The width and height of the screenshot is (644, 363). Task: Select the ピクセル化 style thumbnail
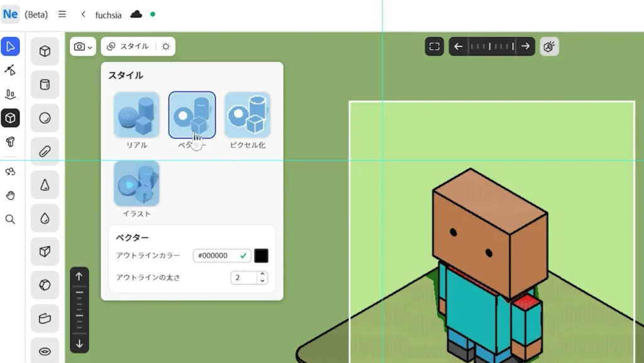pos(248,115)
